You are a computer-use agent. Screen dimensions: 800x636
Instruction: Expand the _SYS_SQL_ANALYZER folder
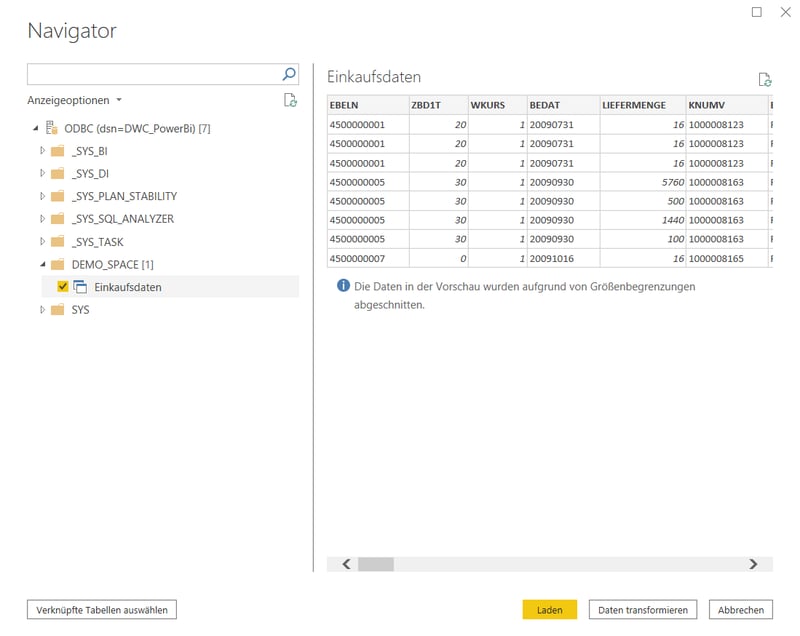pos(42,218)
